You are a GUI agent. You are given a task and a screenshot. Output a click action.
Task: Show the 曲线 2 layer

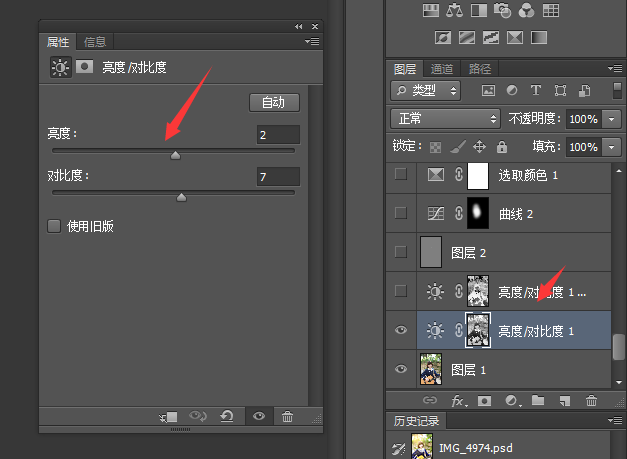point(401,213)
